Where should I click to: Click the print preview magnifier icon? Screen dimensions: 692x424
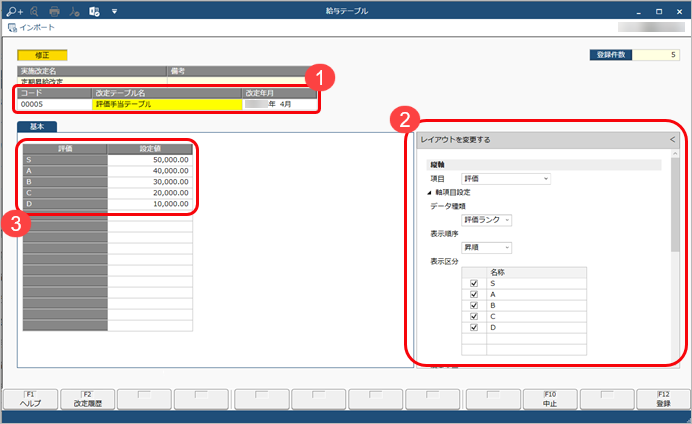[x=32, y=11]
